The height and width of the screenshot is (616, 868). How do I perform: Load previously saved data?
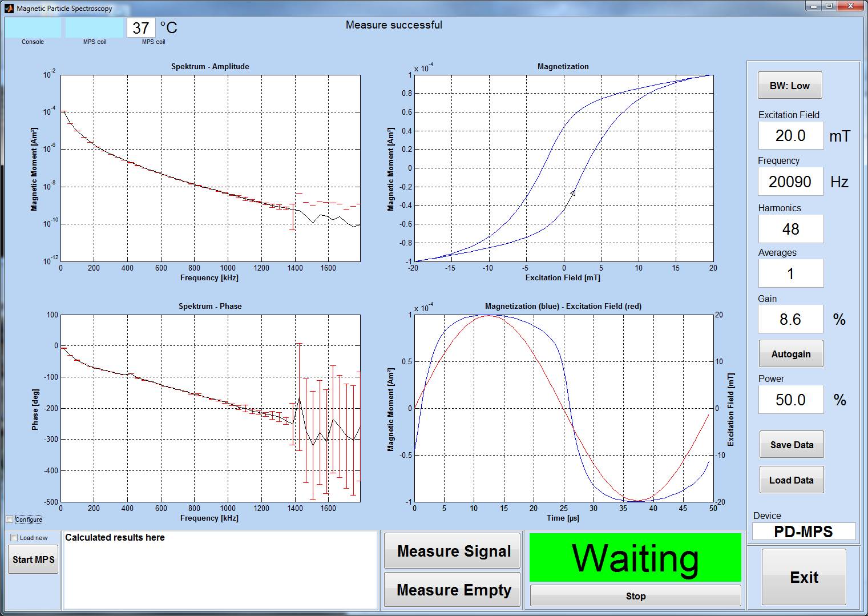791,480
